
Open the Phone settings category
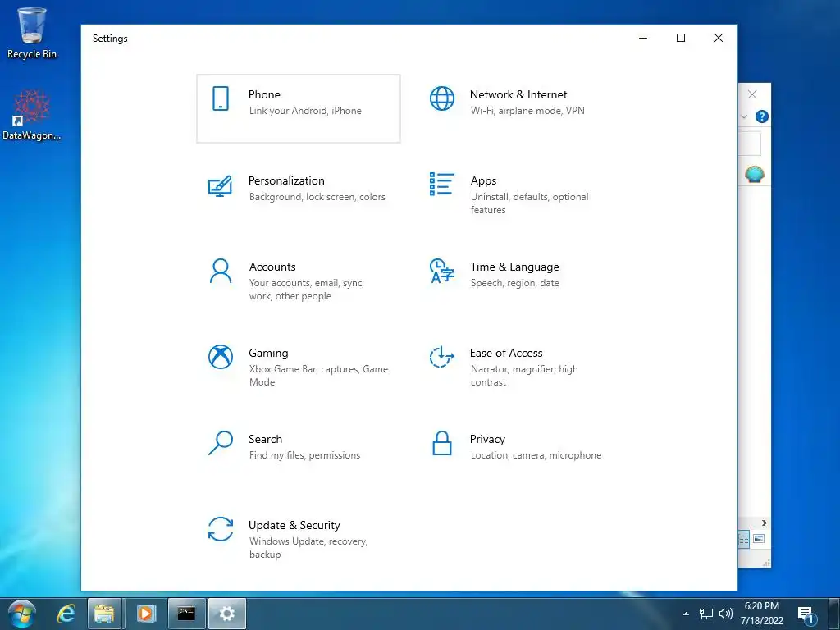click(x=299, y=109)
